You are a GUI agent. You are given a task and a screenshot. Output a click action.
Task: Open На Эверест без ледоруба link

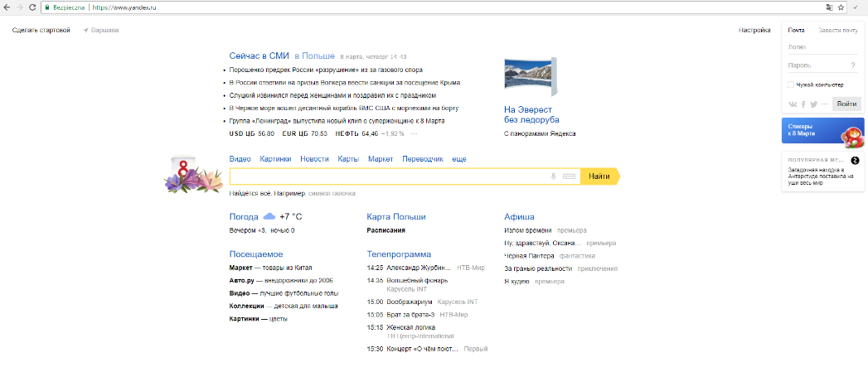click(x=531, y=115)
